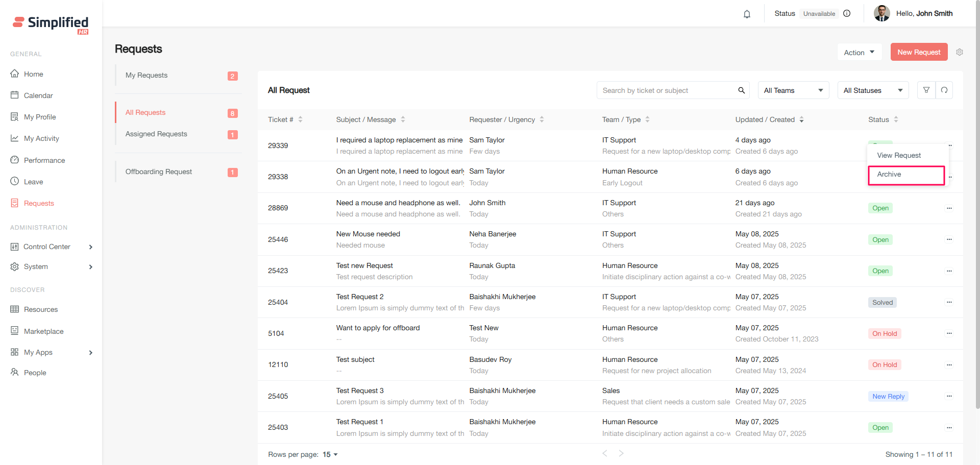Sort the Status column
980x465 pixels.
896,119
